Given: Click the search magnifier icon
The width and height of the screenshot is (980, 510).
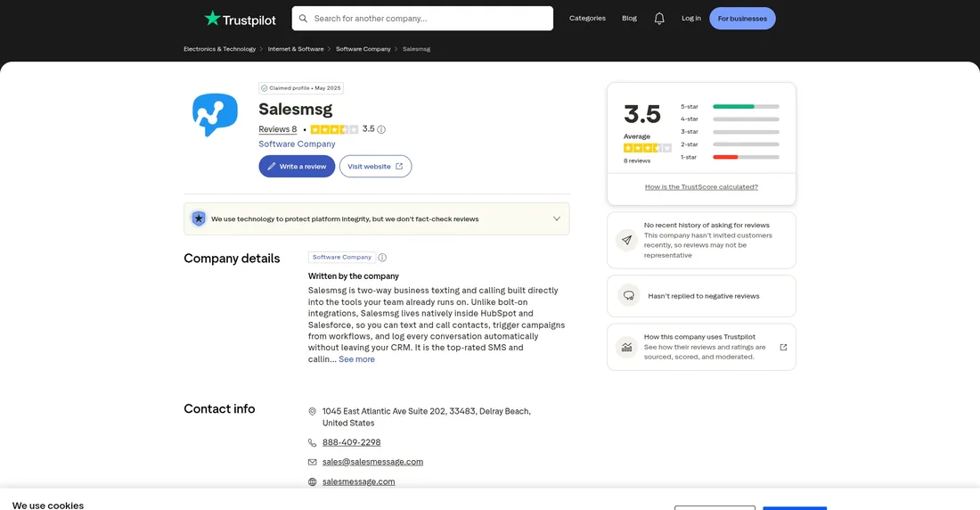Looking at the screenshot, I should [303, 19].
